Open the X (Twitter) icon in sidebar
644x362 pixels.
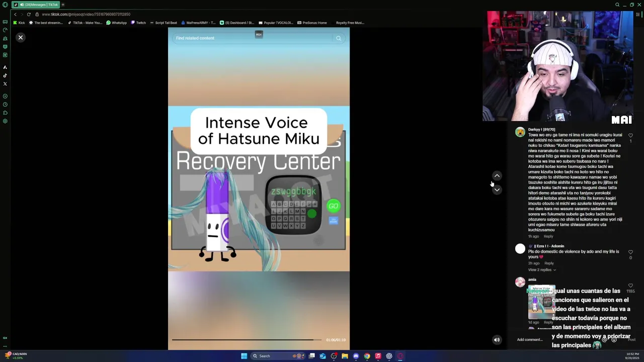click(x=5, y=83)
